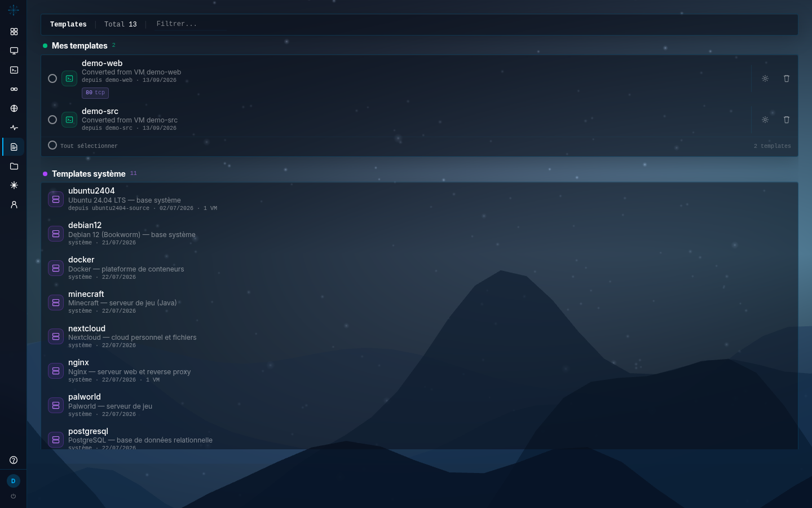Viewport: 812px width, 508px height.
Task: Select the 'debian12' template name
Action: click(85, 225)
